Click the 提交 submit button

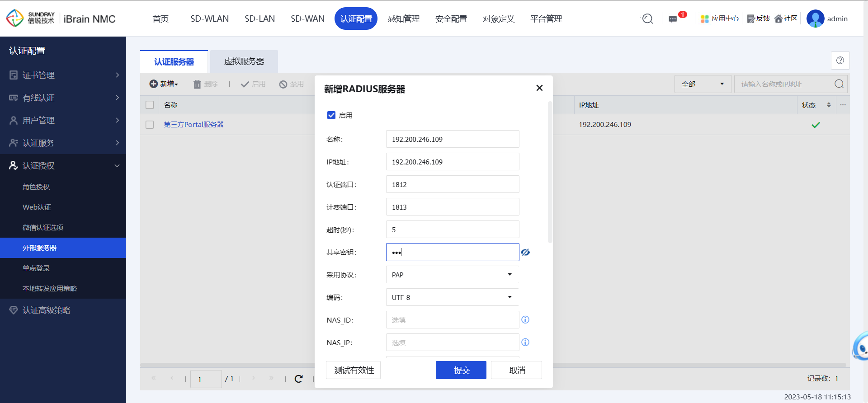pos(461,370)
